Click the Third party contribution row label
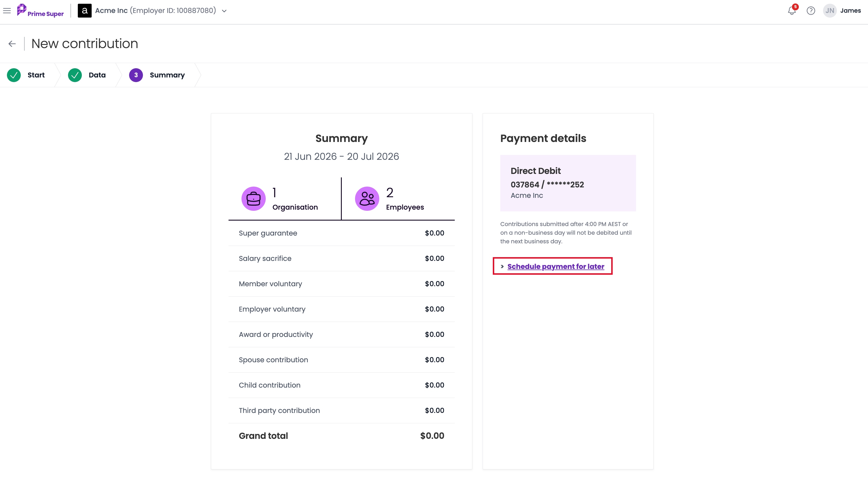Screen dimensions: 868x493 [279, 410]
